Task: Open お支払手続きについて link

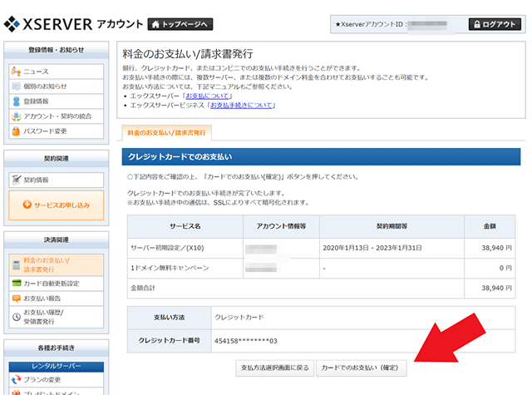Action: pyautogui.click(x=241, y=106)
